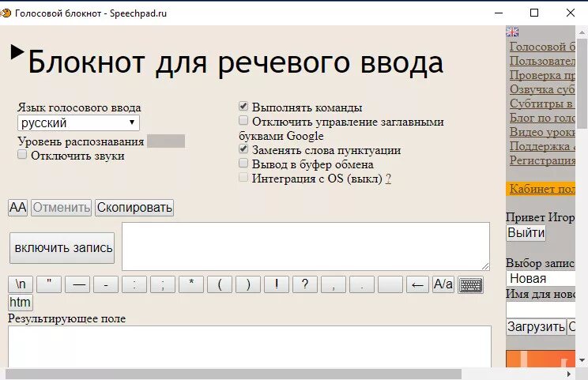
Task: Open the Голосовой б... sidebar link
Action: point(542,47)
